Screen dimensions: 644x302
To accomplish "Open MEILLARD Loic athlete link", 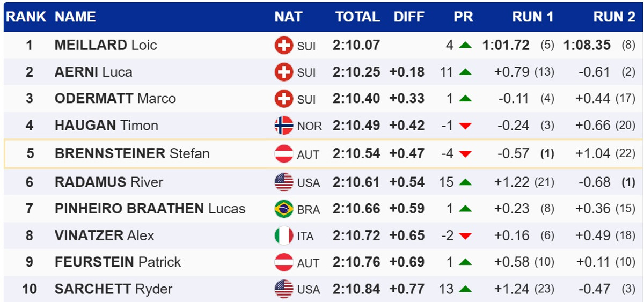I will 106,46.
